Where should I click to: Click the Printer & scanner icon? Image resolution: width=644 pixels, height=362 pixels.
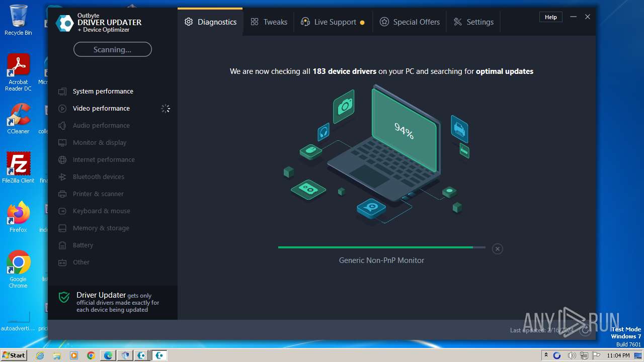click(x=62, y=194)
